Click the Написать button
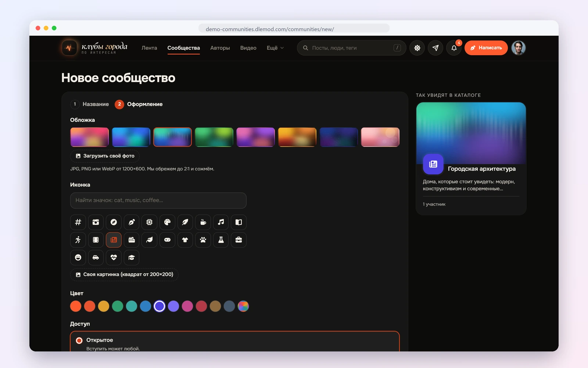Screen dimensions: 588x368 [x=486, y=48]
